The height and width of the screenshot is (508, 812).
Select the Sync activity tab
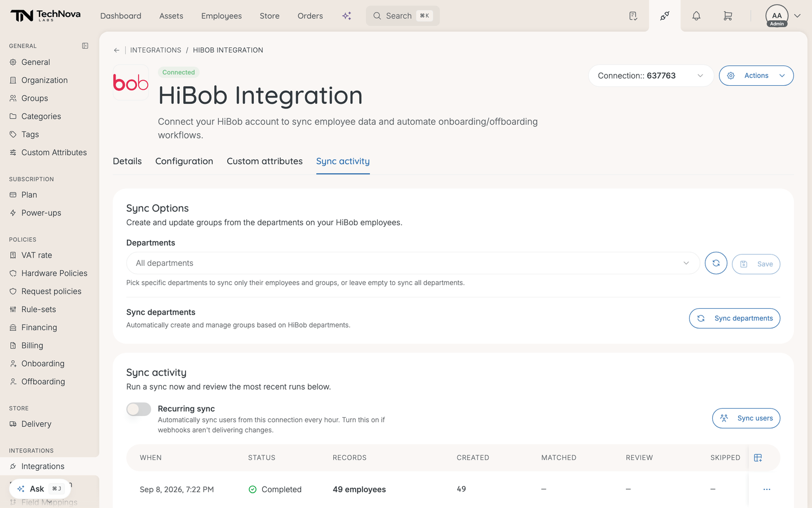point(343,161)
